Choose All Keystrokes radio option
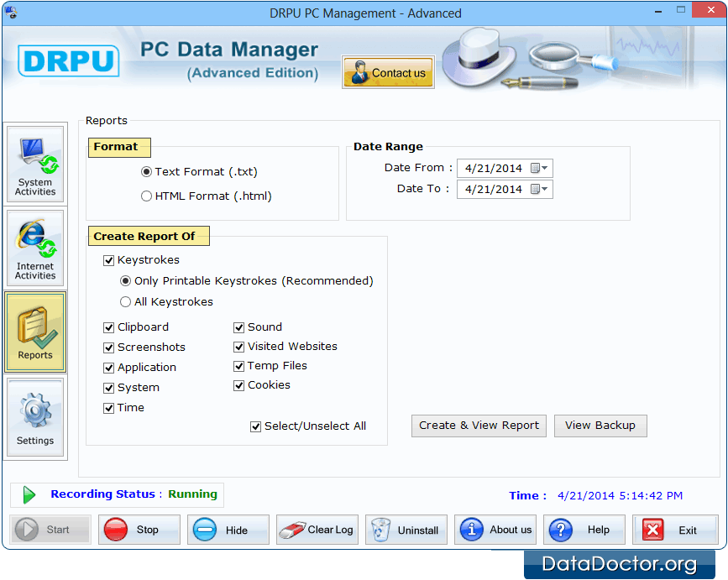This screenshot has height=580, width=728. (125, 301)
